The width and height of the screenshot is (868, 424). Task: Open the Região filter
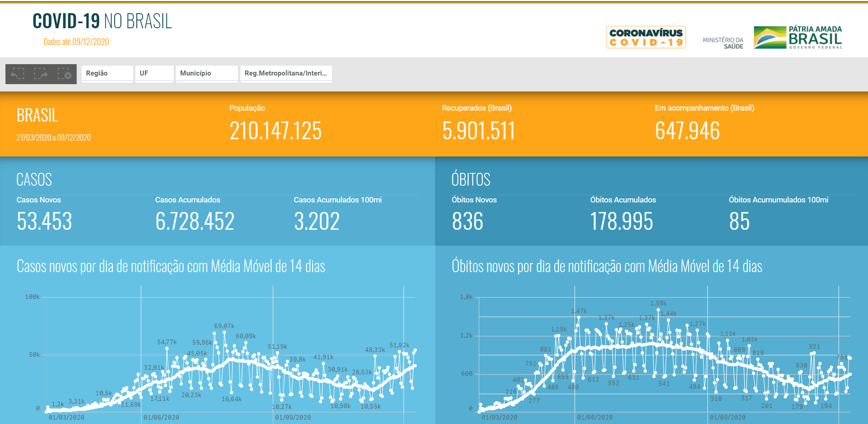(x=107, y=73)
